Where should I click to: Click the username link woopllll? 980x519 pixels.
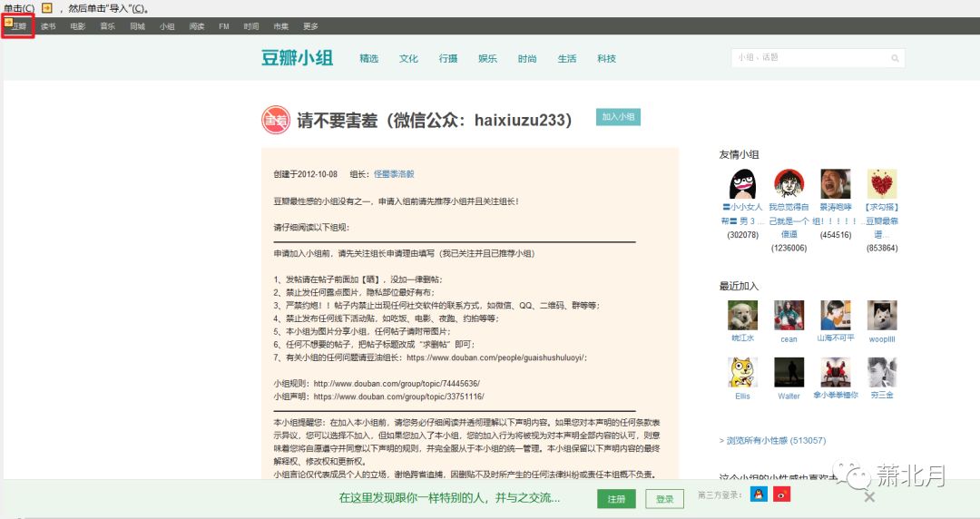point(882,339)
